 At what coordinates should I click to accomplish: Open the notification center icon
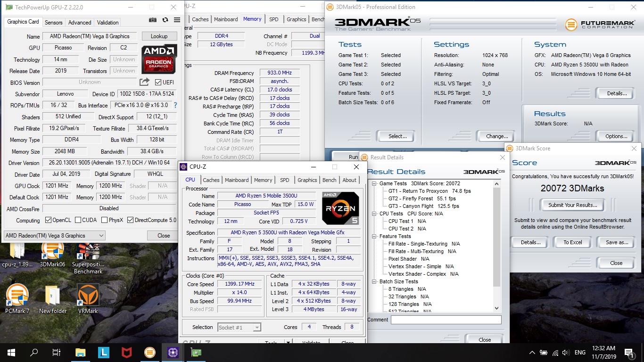click(629, 352)
